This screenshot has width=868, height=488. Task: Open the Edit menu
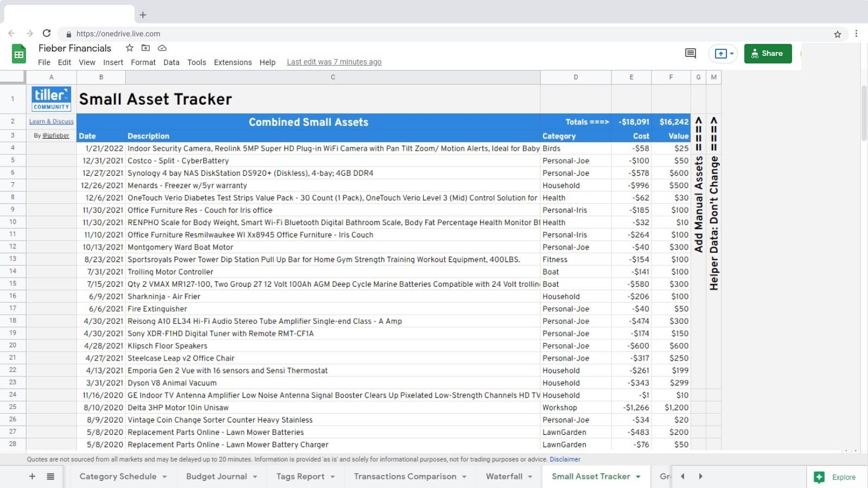click(x=65, y=62)
